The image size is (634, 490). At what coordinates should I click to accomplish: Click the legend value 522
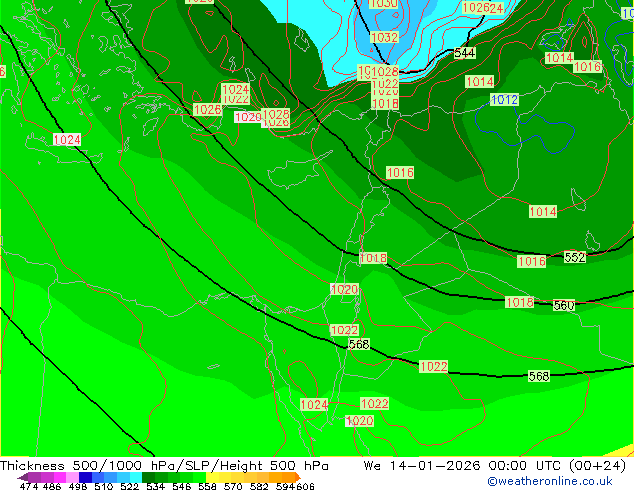129,486
